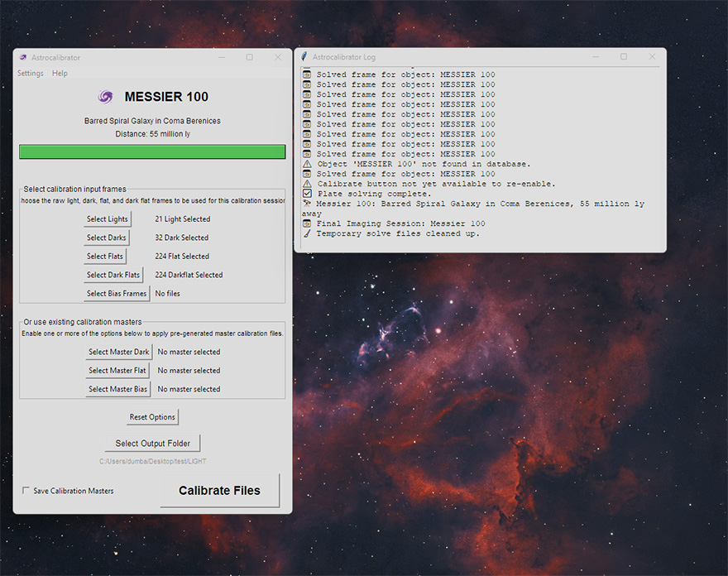Click the green progress bar

coord(152,152)
